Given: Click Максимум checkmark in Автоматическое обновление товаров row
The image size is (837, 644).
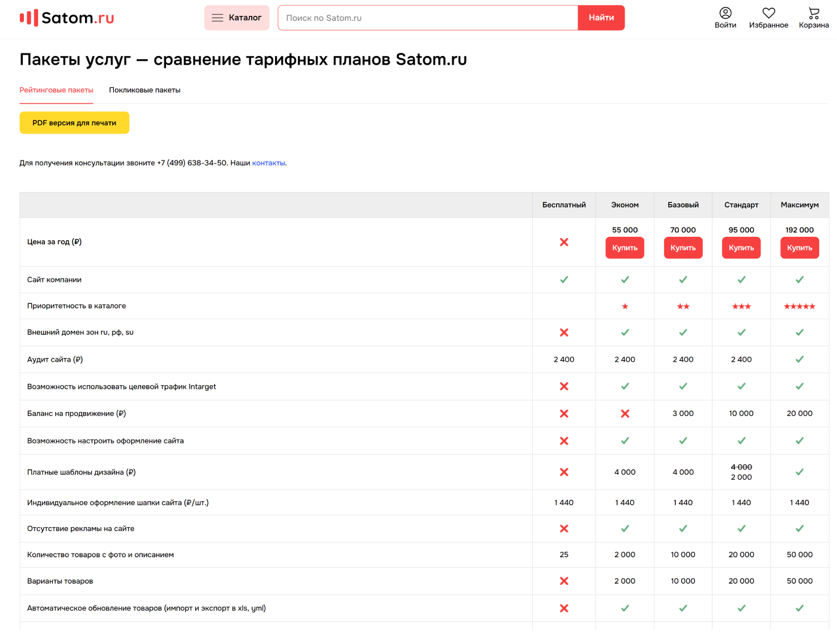Looking at the screenshot, I should 799,608.
